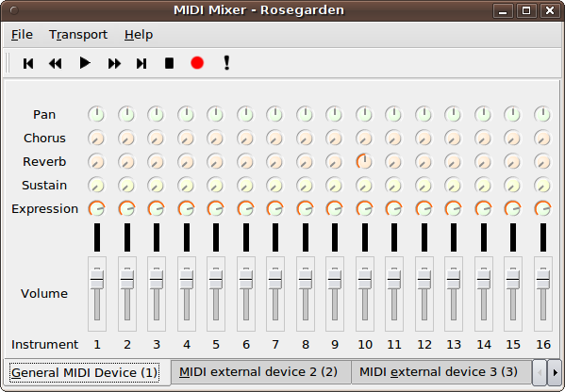Jump to end of composition
Viewport: 565px width, 392px height.
(x=141, y=64)
